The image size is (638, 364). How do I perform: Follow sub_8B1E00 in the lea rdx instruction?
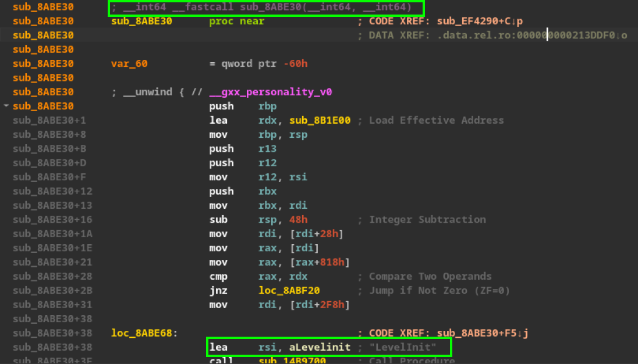click(320, 120)
